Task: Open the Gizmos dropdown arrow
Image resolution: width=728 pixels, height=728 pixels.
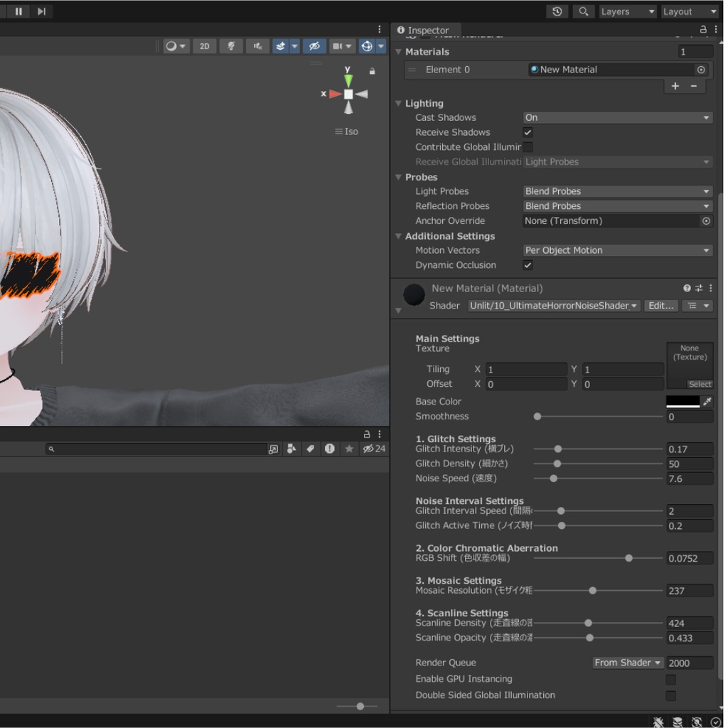Action: (381, 46)
